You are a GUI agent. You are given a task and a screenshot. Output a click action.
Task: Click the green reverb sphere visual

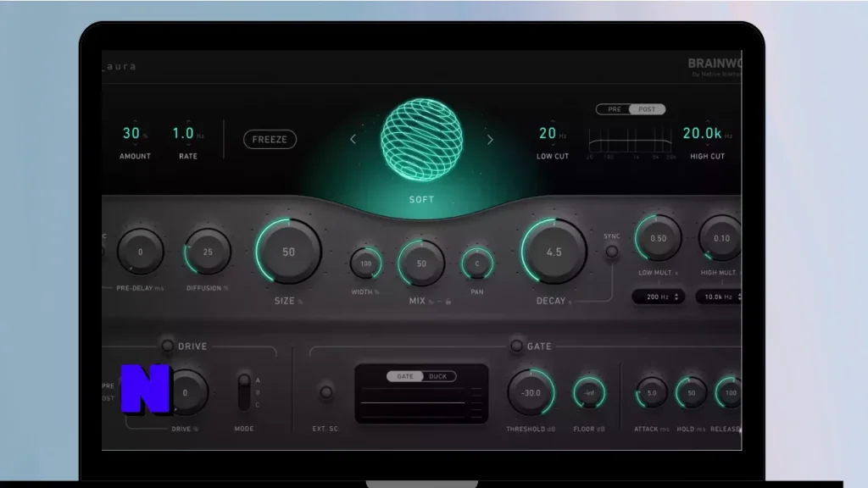(422, 140)
